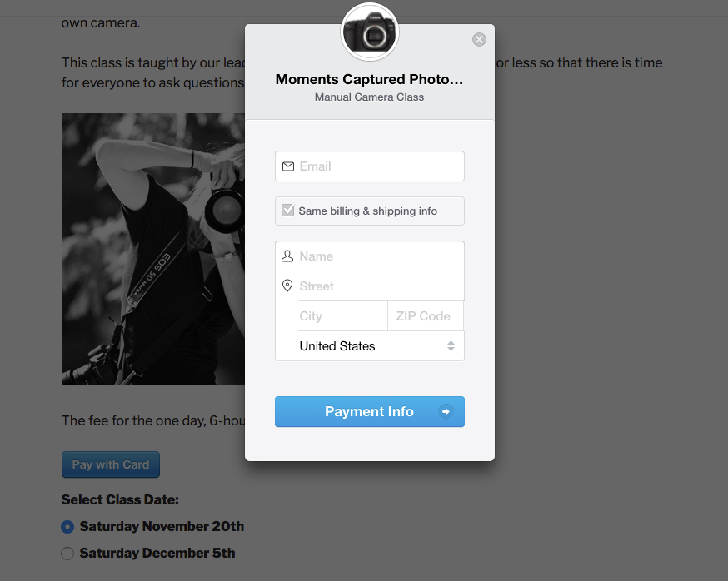
Task: Click the arrow icon on Payment Info button
Action: 446,411
